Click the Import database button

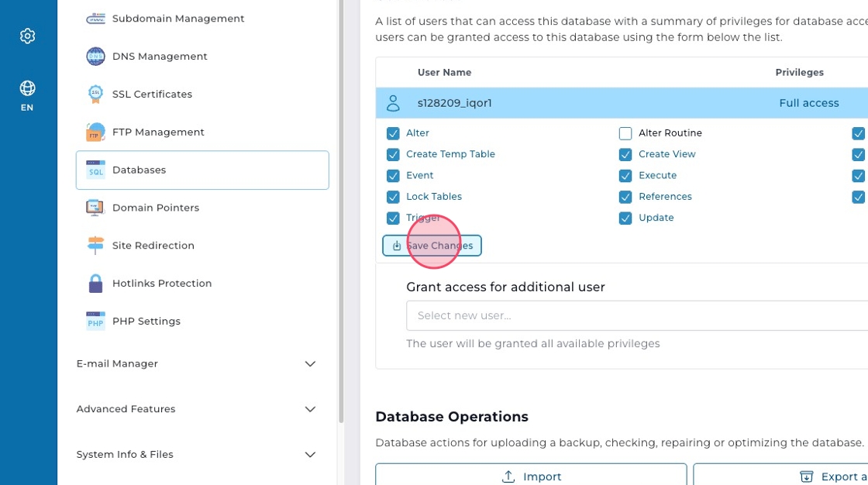531,476
